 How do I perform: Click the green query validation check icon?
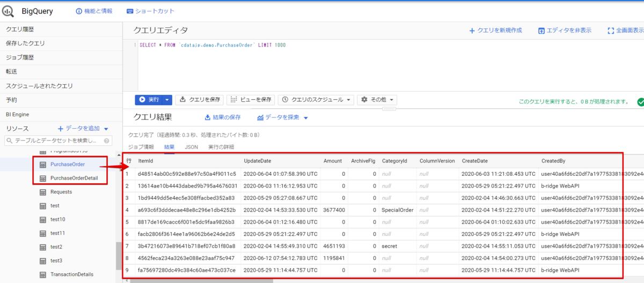pyautogui.click(x=640, y=101)
